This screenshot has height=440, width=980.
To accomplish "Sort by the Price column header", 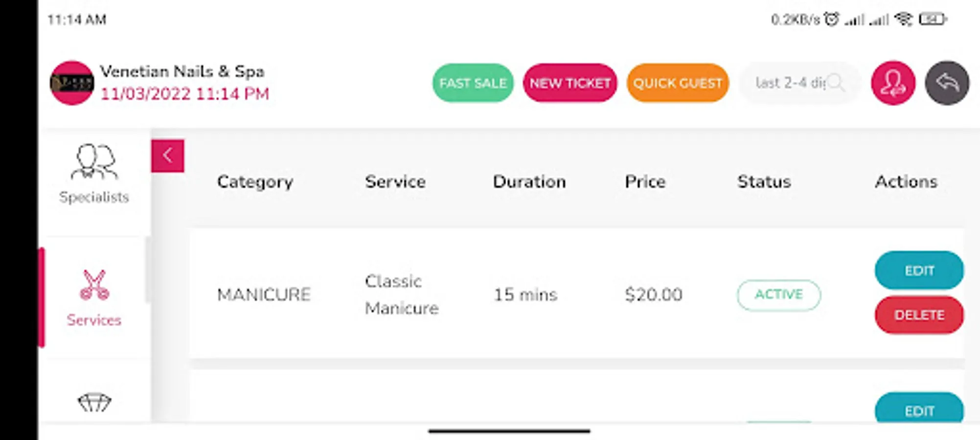I will click(645, 182).
